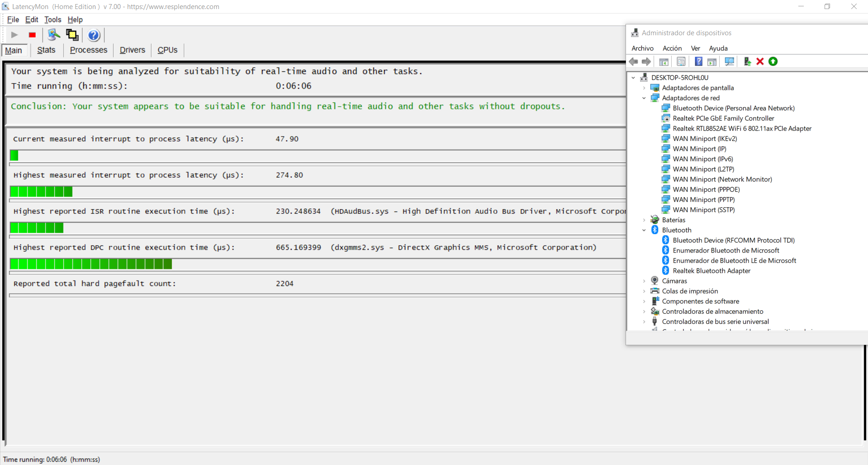Click the Controladoras de almacenamiento icon
This screenshot has height=465, width=868.
coord(655,311)
